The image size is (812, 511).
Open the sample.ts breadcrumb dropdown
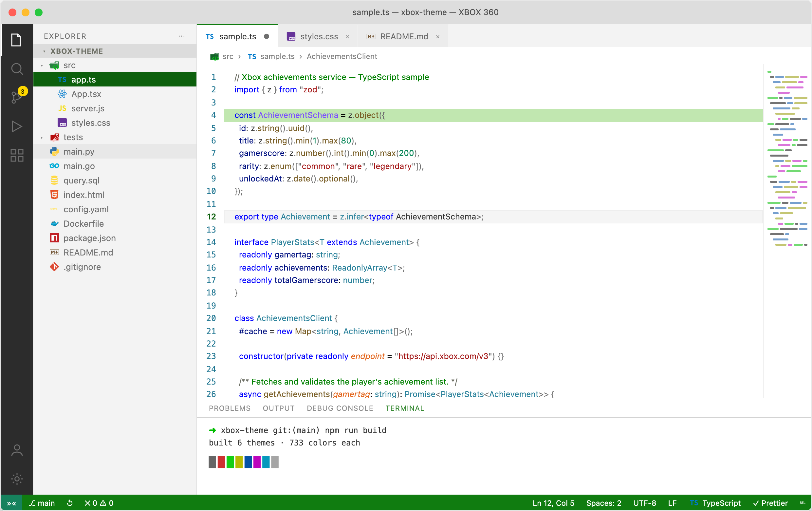pos(277,56)
